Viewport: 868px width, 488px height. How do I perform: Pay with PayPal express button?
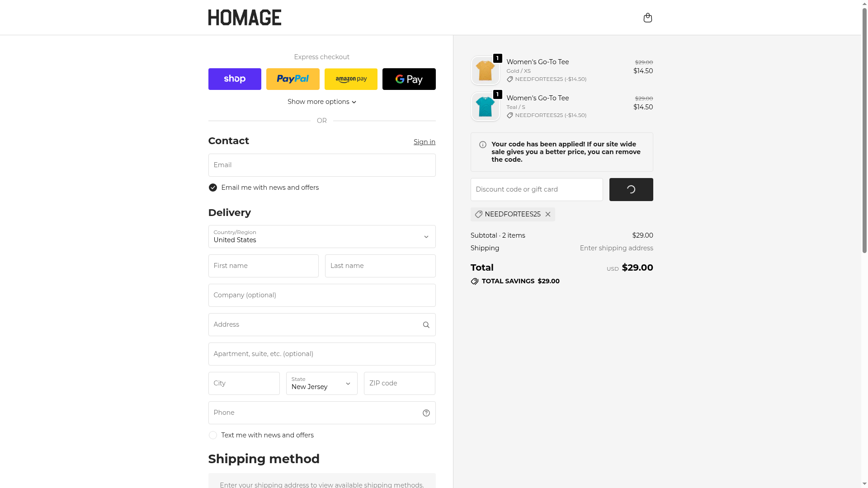pyautogui.click(x=292, y=79)
